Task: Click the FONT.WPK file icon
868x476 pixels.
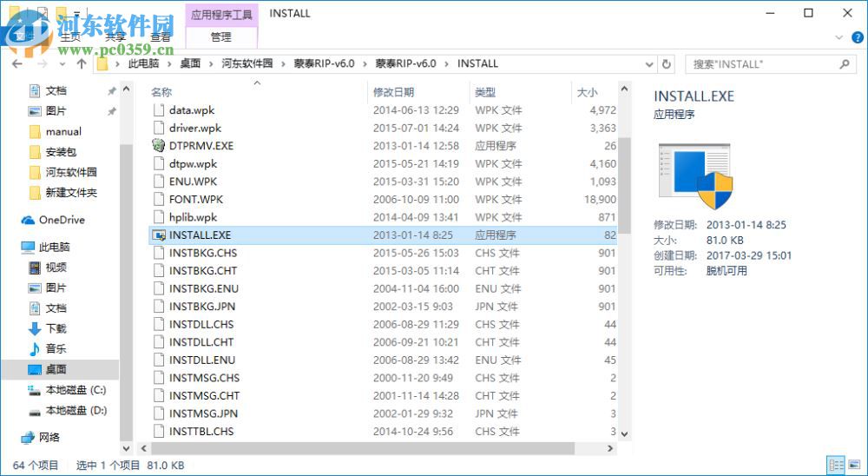Action: [159, 200]
